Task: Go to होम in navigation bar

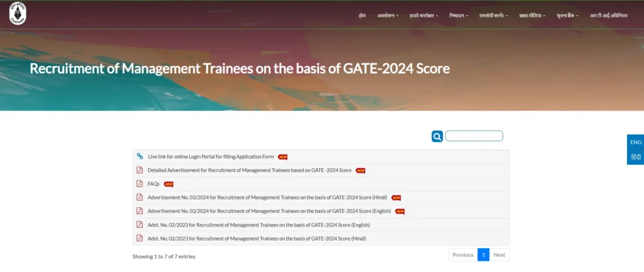Action: coord(362,15)
